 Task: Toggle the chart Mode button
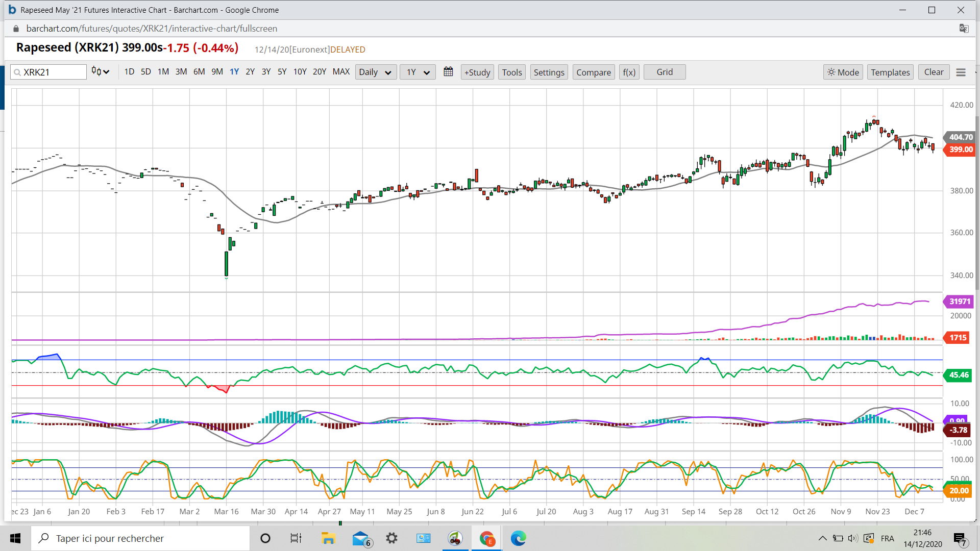click(843, 72)
